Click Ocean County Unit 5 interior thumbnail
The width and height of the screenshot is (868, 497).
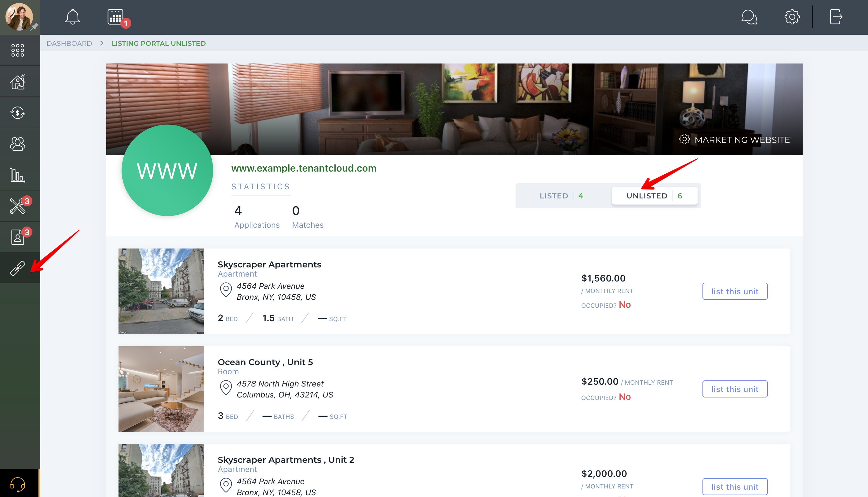tap(161, 389)
